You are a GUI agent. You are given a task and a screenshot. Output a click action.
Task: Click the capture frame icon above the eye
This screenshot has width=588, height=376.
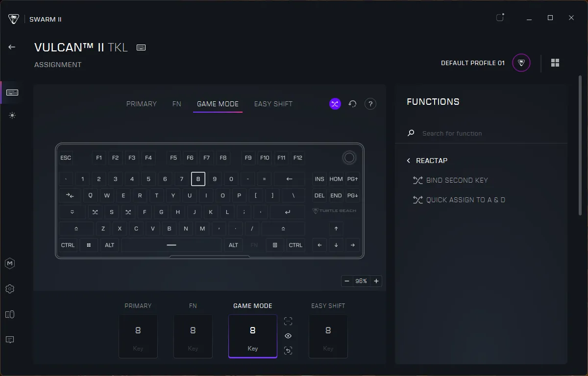point(288,321)
